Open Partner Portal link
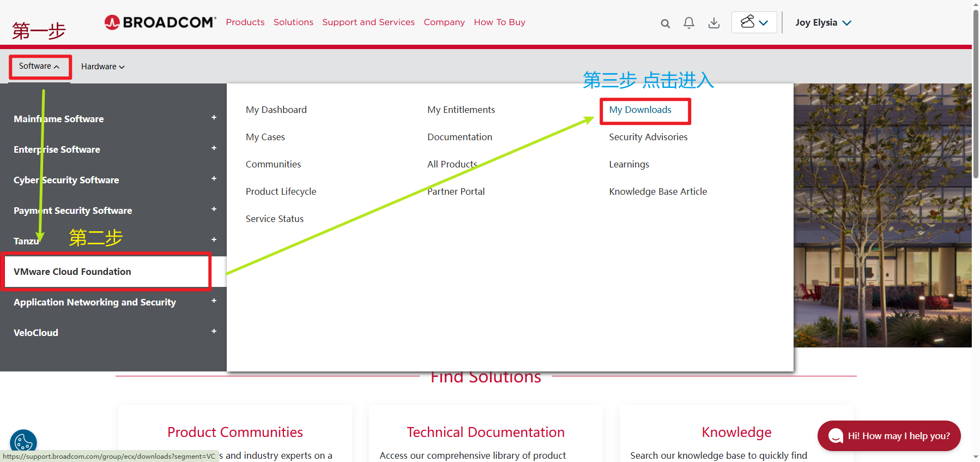 [456, 191]
